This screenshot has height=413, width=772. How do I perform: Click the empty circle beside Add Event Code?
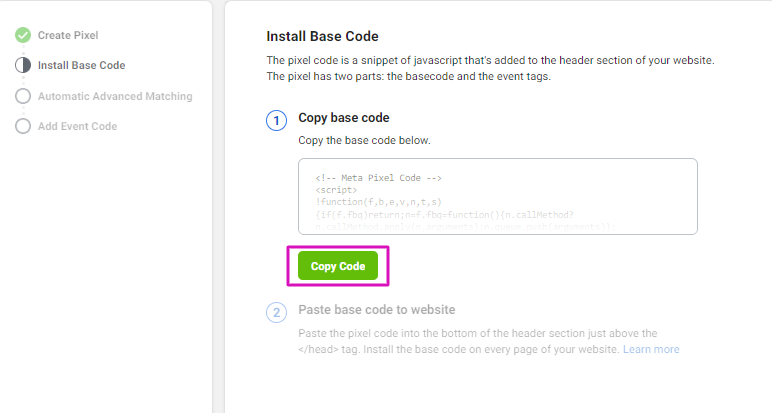coord(23,126)
